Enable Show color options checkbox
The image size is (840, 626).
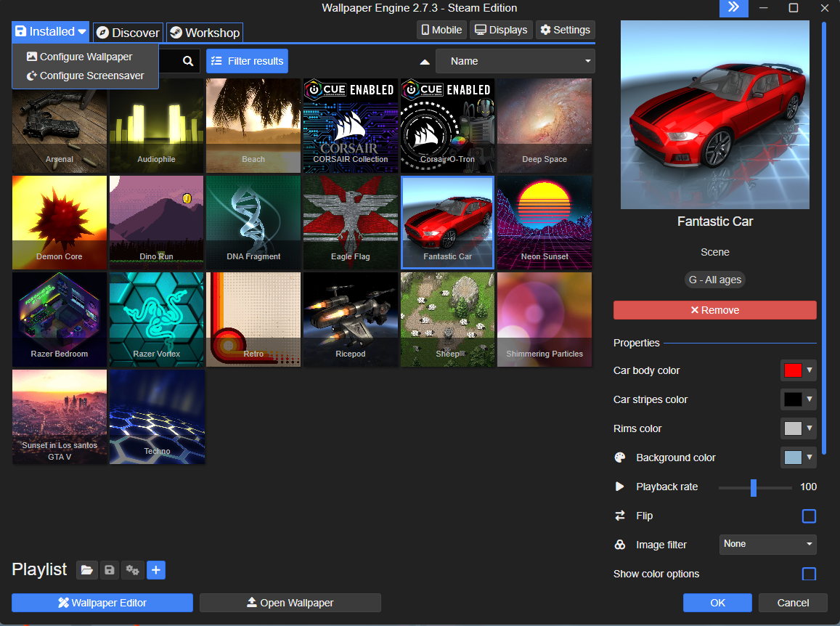point(809,574)
